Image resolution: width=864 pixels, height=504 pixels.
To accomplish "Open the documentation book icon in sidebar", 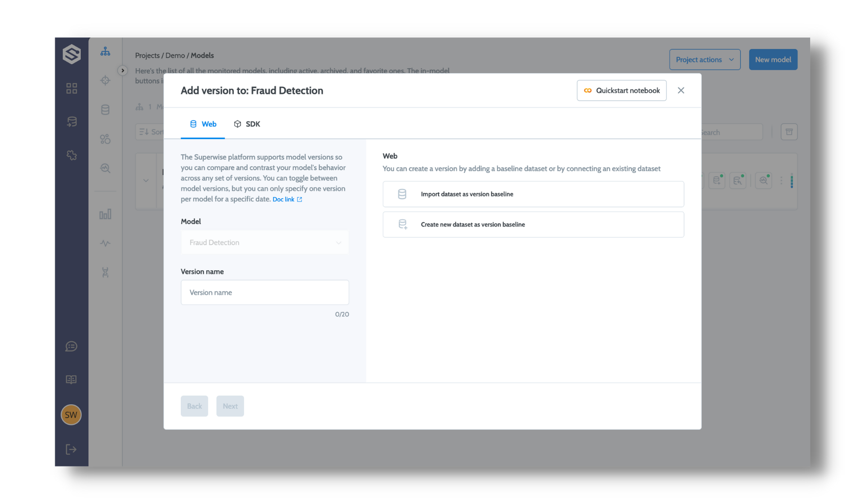I will click(x=71, y=380).
